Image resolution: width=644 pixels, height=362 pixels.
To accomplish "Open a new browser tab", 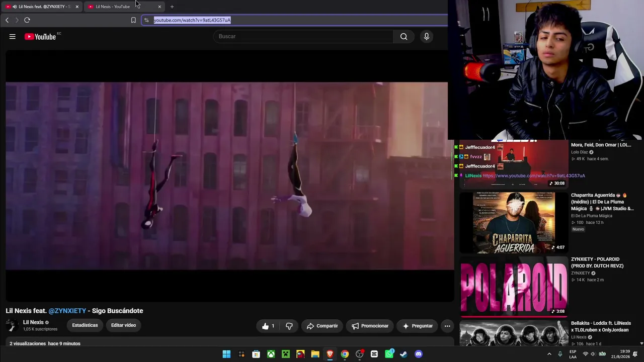I will pyautogui.click(x=172, y=7).
